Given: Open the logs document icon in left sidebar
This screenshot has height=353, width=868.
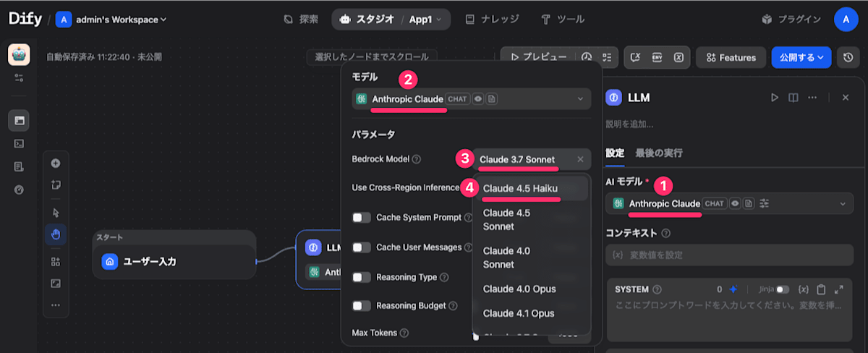Looking at the screenshot, I should pyautogui.click(x=19, y=166).
